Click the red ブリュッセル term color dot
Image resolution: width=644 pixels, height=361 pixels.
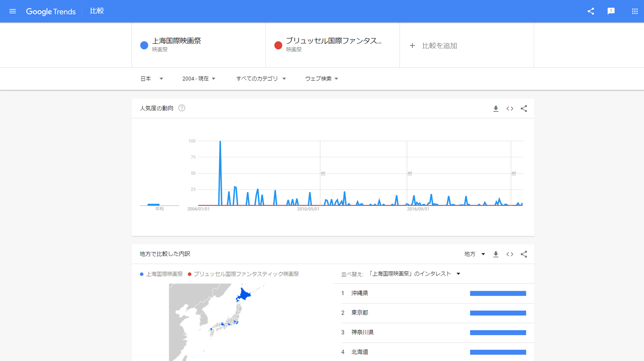tap(278, 45)
